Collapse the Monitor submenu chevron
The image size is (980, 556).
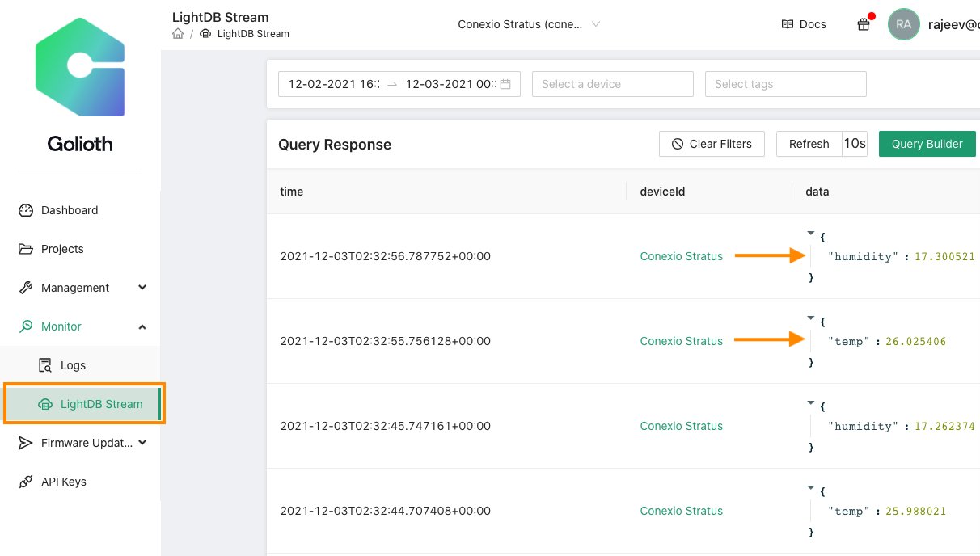click(x=142, y=326)
